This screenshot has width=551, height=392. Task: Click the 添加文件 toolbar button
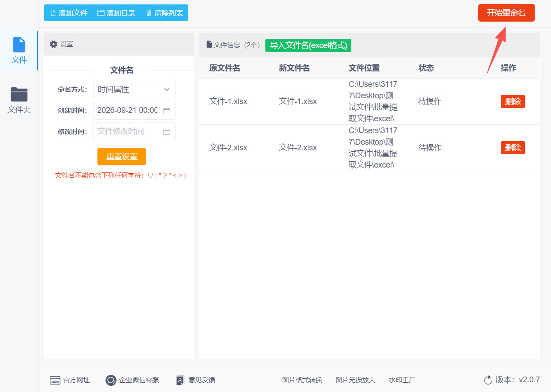click(x=69, y=13)
